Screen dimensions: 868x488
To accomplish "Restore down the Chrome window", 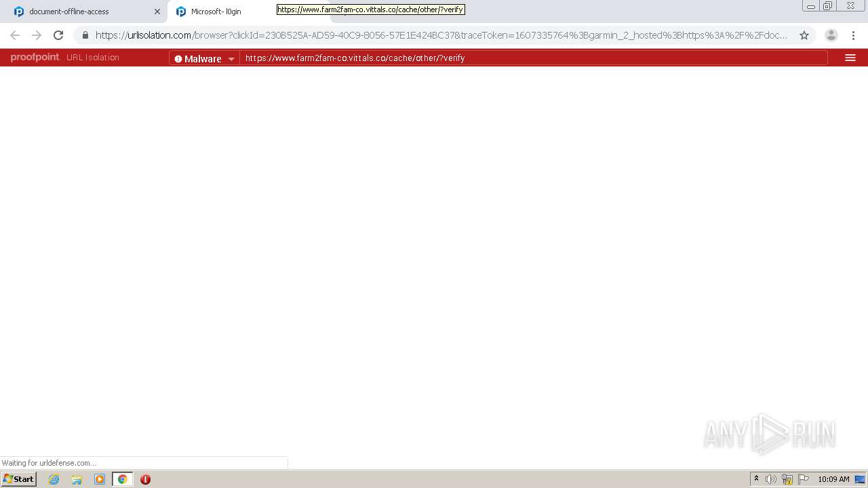I will pyautogui.click(x=827, y=6).
